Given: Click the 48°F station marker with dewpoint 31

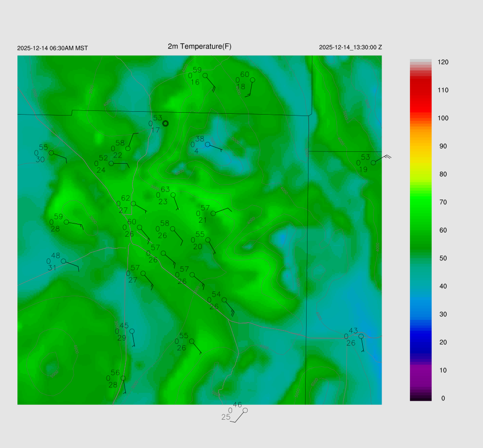Looking at the screenshot, I should tap(63, 261).
